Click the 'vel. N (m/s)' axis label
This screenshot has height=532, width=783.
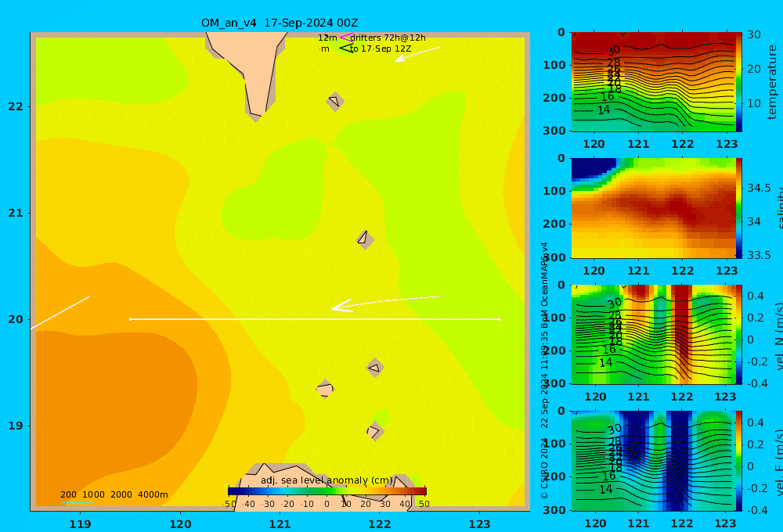[x=779, y=336]
